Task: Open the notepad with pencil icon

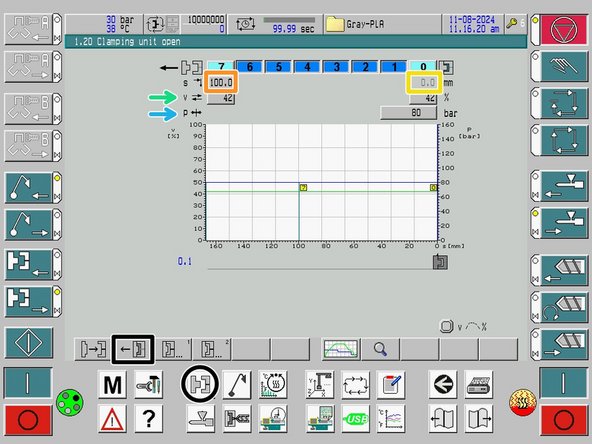Action: (391, 384)
